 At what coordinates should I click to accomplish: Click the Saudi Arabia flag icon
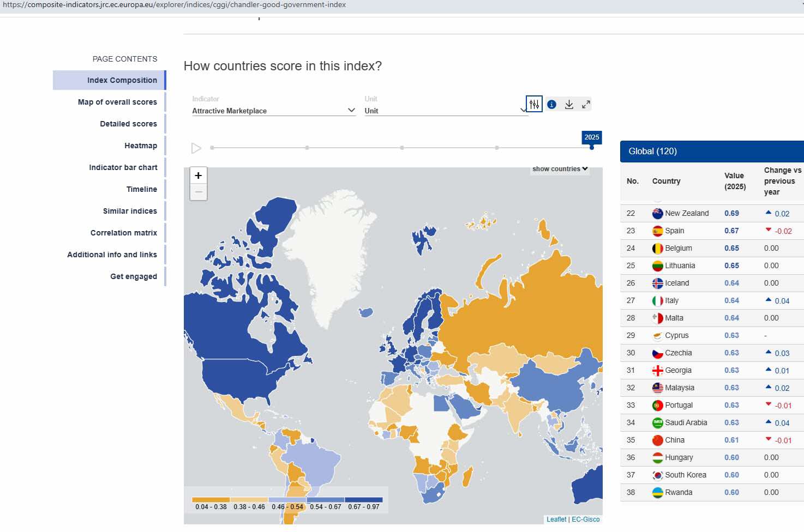657,423
